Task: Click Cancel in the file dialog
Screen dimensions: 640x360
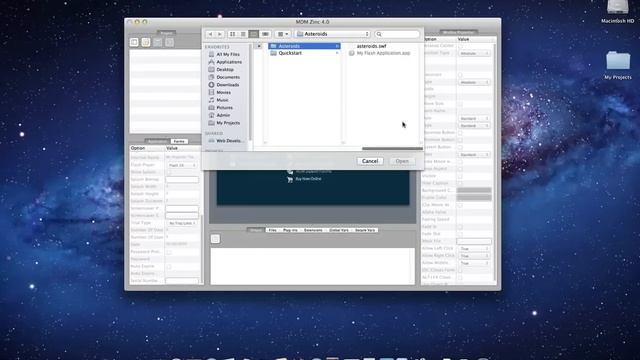Action: pos(370,161)
